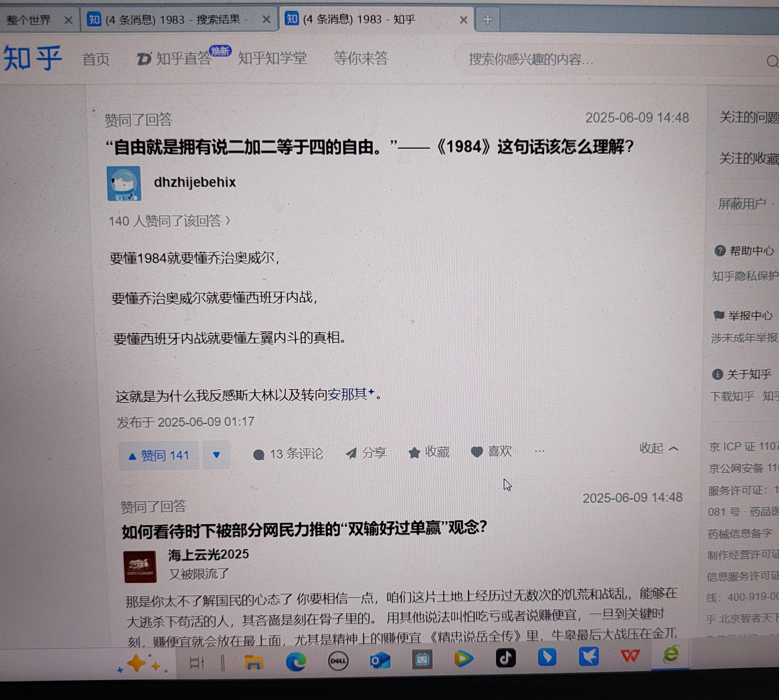Click the star 收藏 favorite icon
Viewport: 779px width, 700px height.
coord(414,453)
